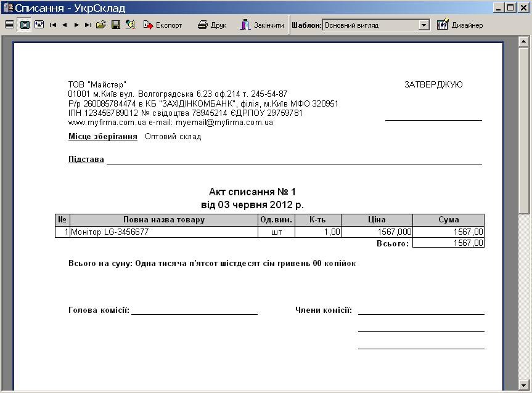The width and height of the screenshot is (532, 393).
Task: Go to the last page
Action: point(88,25)
